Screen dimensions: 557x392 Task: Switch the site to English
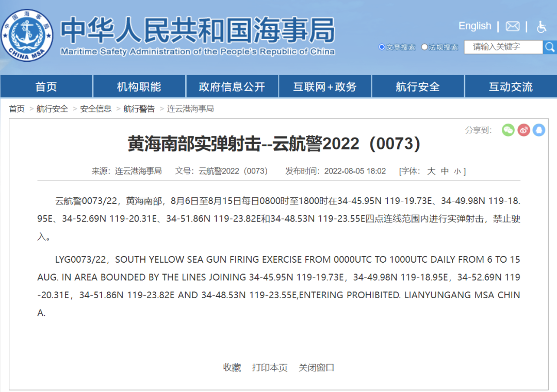coord(474,26)
